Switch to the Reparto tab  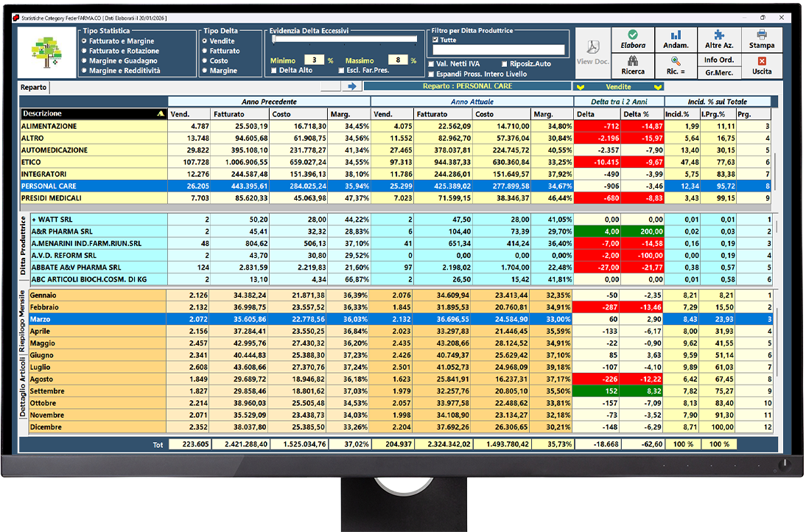tap(34, 87)
